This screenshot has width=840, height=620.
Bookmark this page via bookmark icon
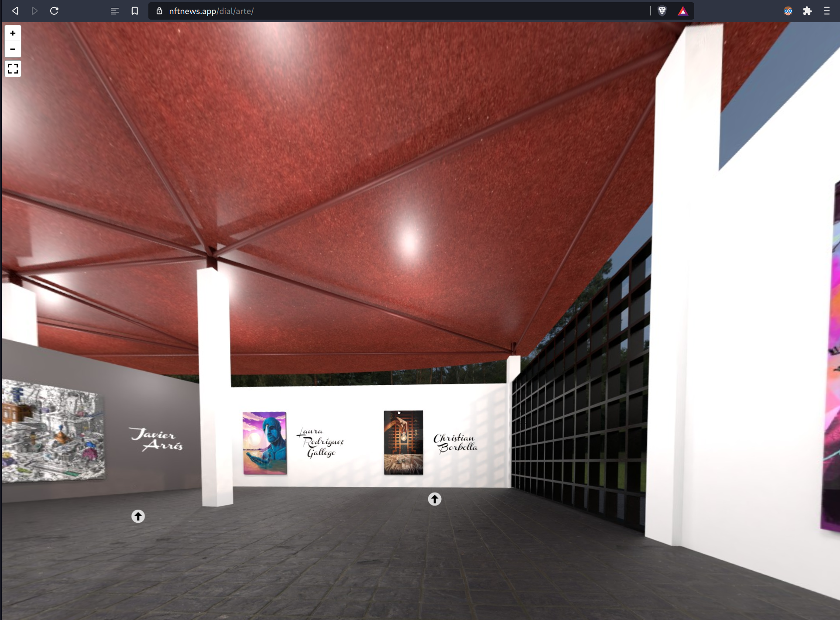(135, 11)
